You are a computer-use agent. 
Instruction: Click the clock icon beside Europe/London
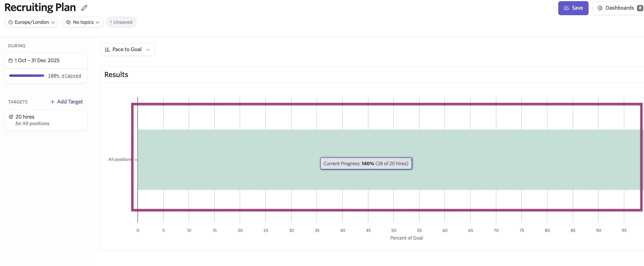11,22
